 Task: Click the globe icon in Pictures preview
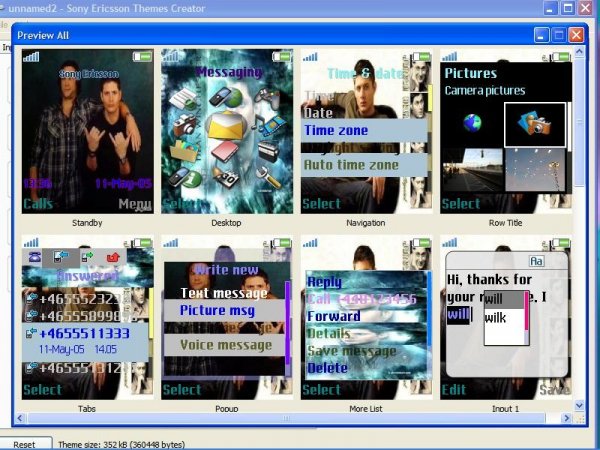(472, 123)
